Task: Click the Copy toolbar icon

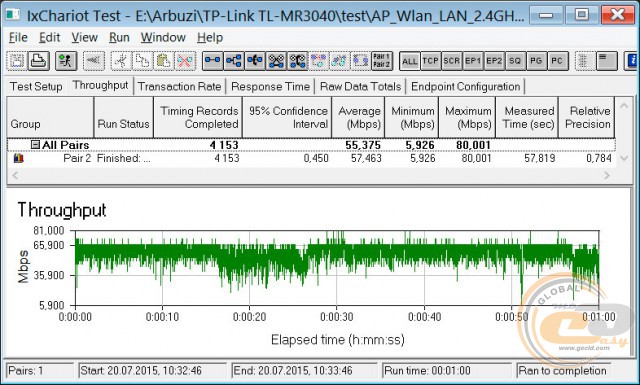Action: [142, 61]
